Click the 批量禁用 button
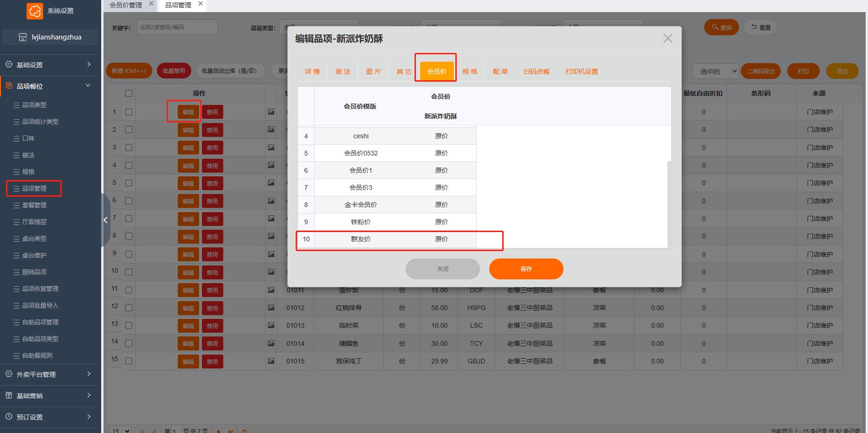Image resolution: width=868 pixels, height=433 pixels. point(174,71)
